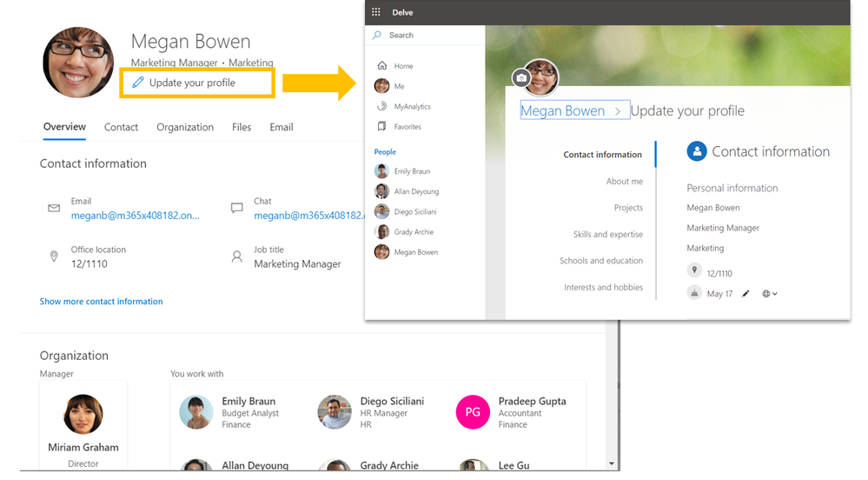
Task: Click the Home house icon in Delve
Action: point(382,65)
